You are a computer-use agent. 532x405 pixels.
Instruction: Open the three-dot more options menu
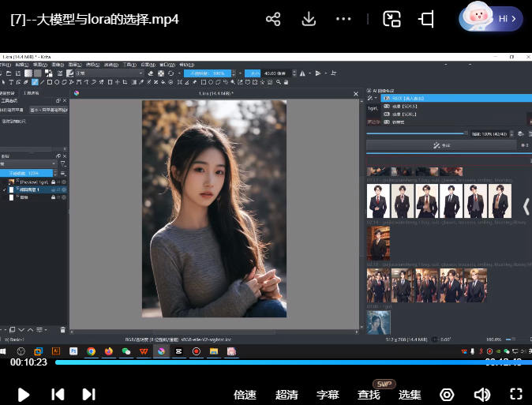(x=343, y=19)
